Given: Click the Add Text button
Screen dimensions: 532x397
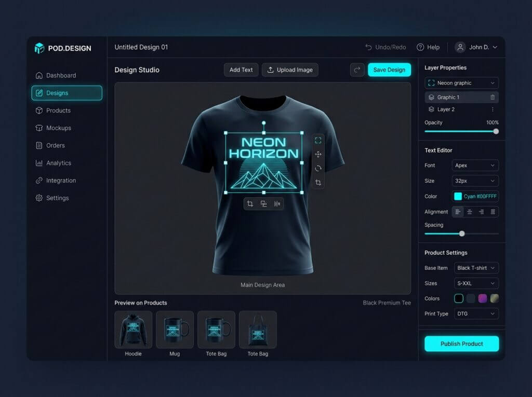Looking at the screenshot, I should 241,70.
